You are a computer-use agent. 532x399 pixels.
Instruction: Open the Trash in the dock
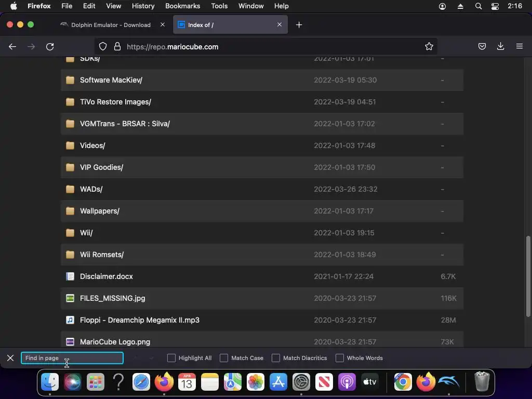point(482,382)
